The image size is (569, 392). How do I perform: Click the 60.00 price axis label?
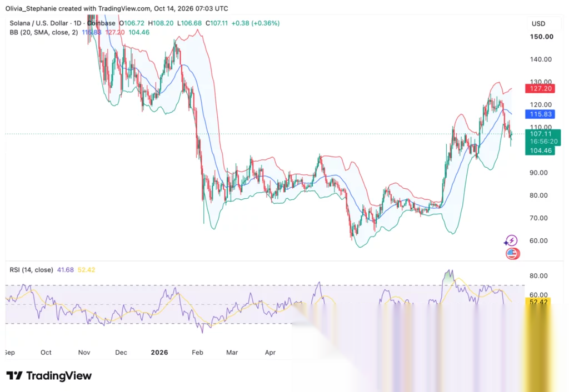point(538,241)
